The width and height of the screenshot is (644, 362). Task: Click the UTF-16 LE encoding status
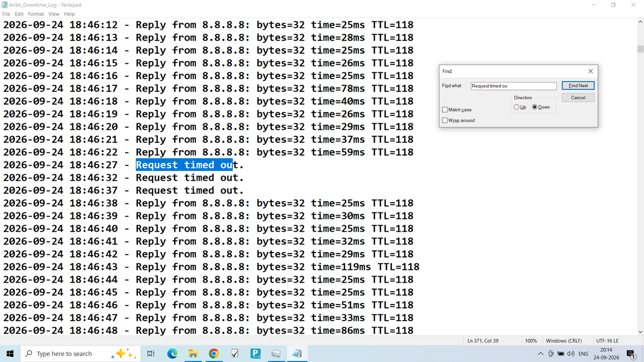pos(607,341)
